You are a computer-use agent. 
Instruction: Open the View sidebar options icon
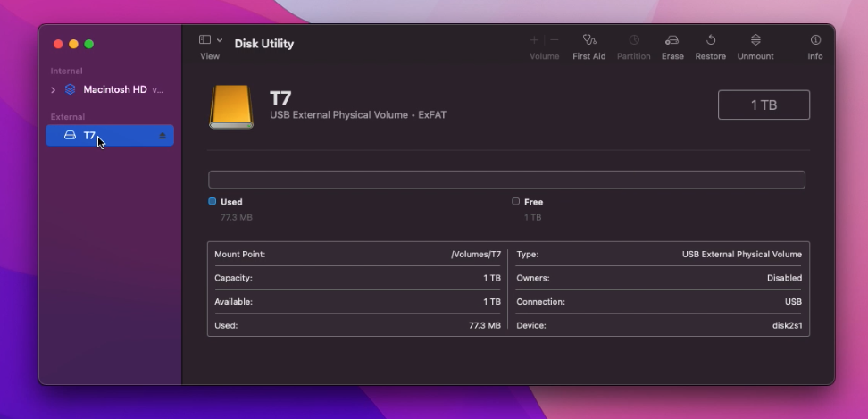pyautogui.click(x=204, y=40)
